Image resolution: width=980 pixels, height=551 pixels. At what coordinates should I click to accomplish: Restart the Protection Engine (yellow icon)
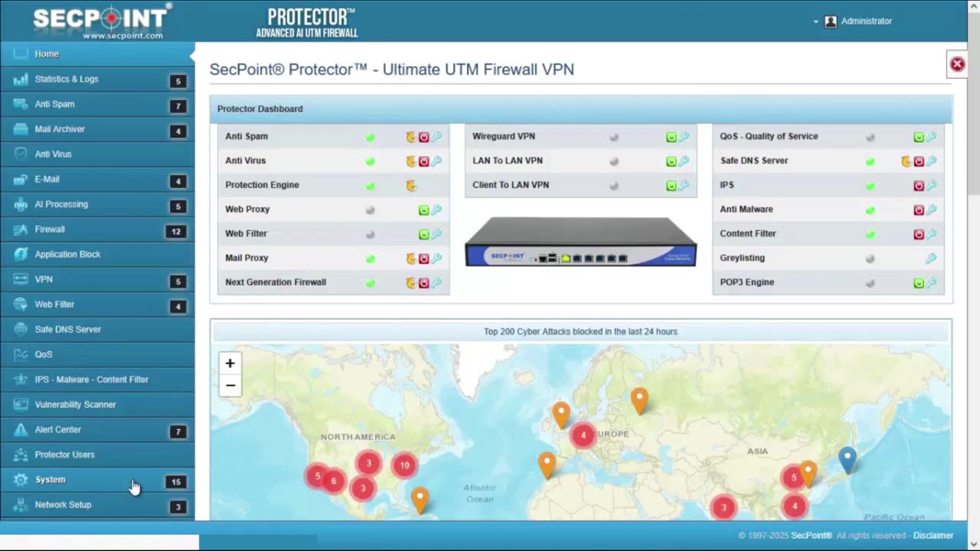pos(411,186)
